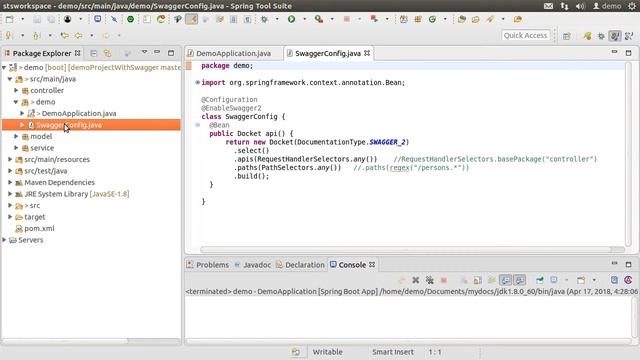Open the system volume indicator
This screenshot has height=360, width=640.
580,6
